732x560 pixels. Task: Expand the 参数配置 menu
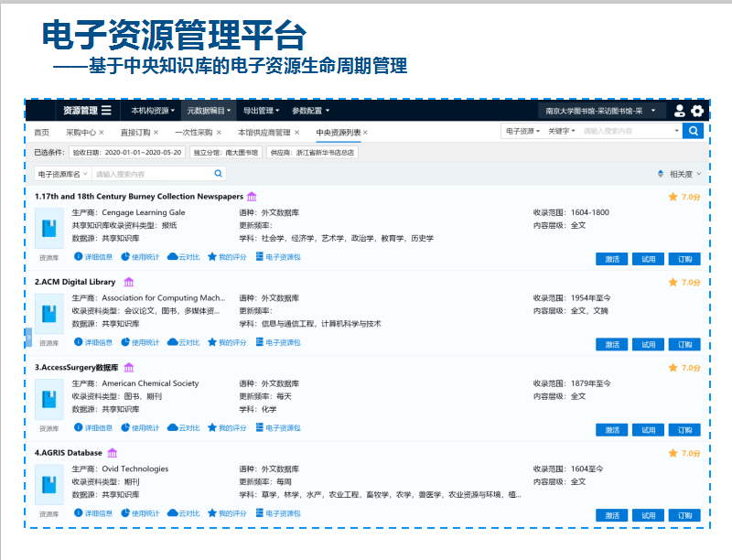click(x=310, y=111)
